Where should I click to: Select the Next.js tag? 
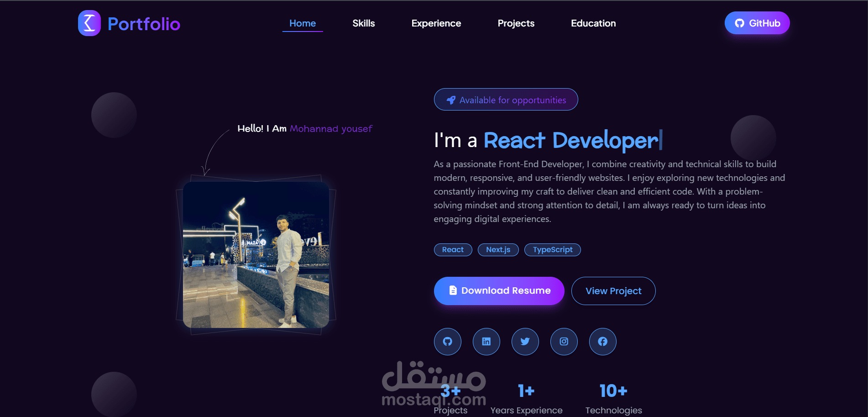tap(498, 250)
